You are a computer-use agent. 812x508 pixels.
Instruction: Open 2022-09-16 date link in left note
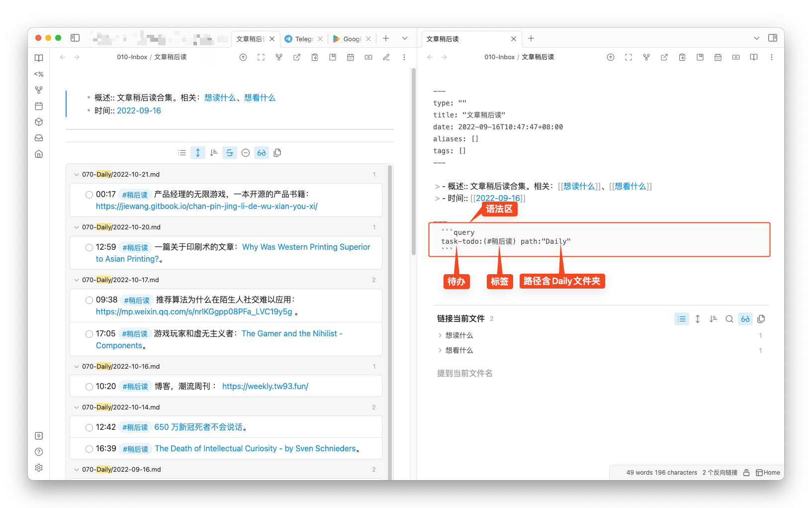[139, 110]
